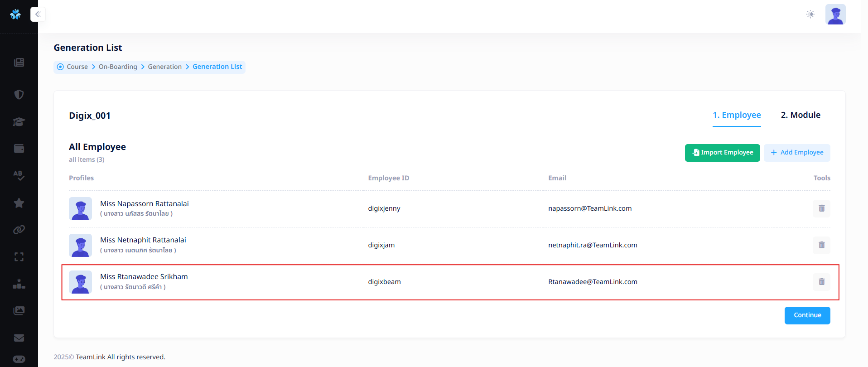Open the newspaper icon in sidebar
Viewport: 868px width, 367px height.
tap(19, 63)
